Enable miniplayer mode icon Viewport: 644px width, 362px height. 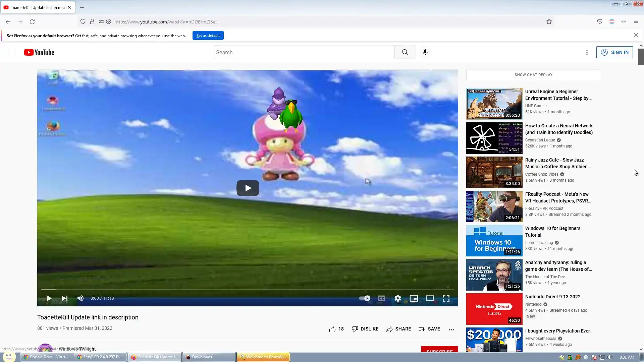coord(414,298)
